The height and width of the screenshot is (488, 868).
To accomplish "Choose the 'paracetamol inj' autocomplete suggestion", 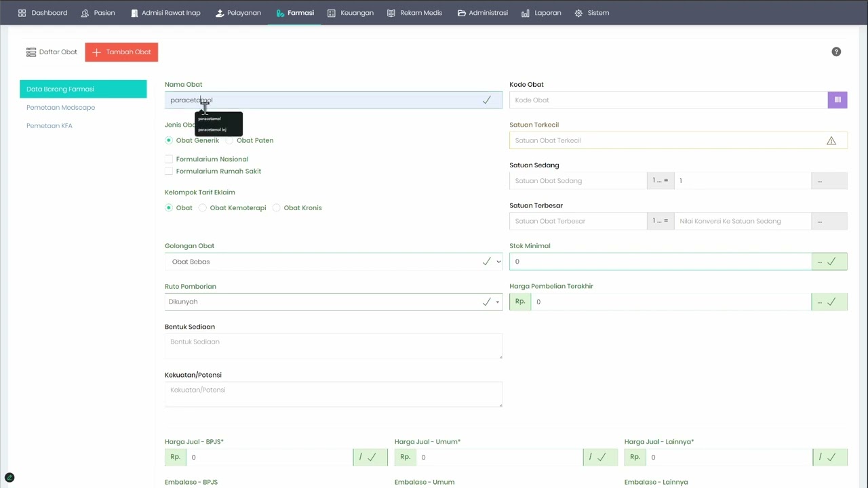I will [x=212, y=129].
